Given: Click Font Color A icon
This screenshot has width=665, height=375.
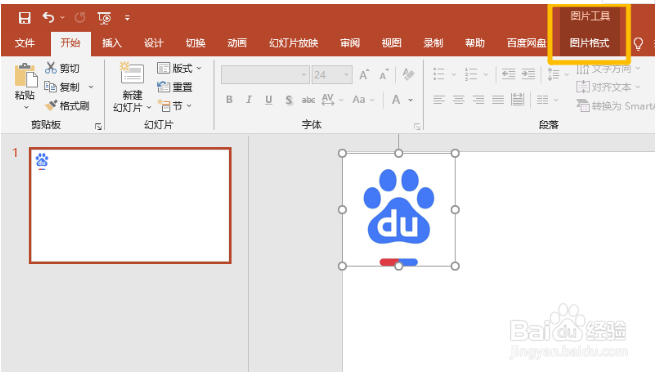Looking at the screenshot, I should click(x=396, y=100).
